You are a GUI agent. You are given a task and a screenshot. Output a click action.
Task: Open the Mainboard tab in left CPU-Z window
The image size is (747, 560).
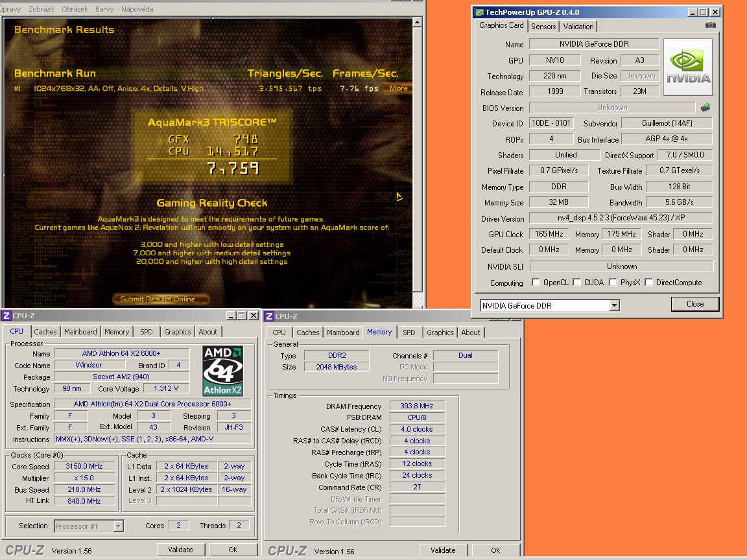80,332
